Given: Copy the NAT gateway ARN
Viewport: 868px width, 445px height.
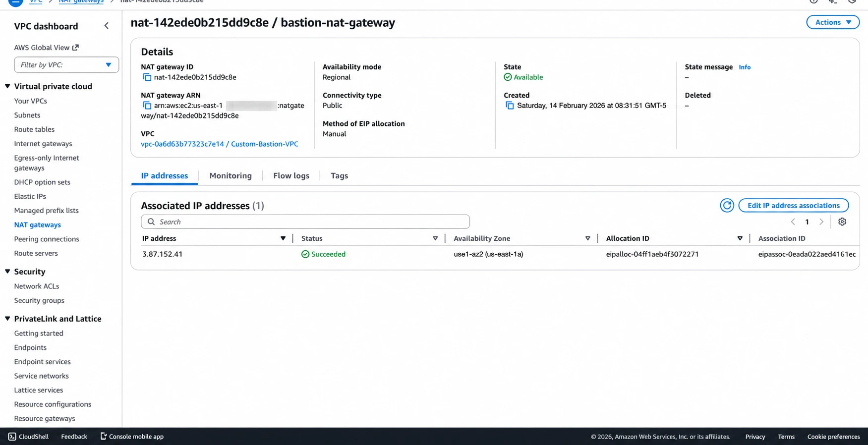Looking at the screenshot, I should point(147,106).
